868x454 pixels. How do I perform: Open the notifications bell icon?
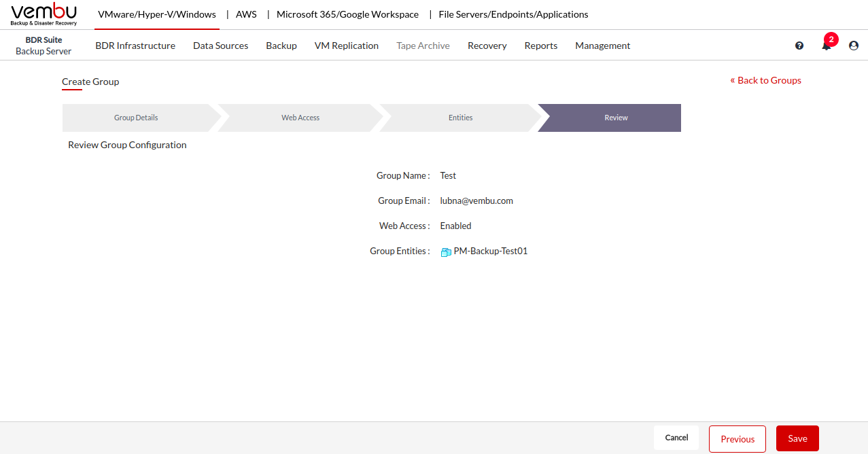click(x=827, y=46)
